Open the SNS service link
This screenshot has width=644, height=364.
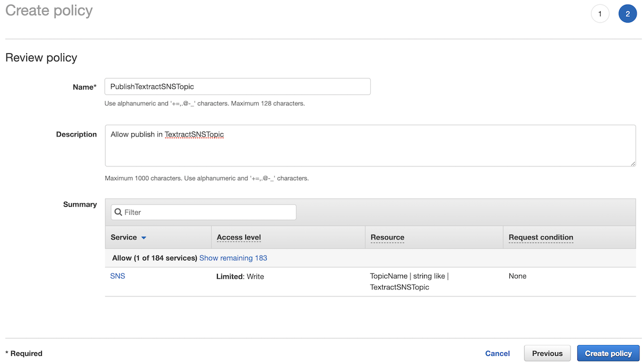[118, 276]
